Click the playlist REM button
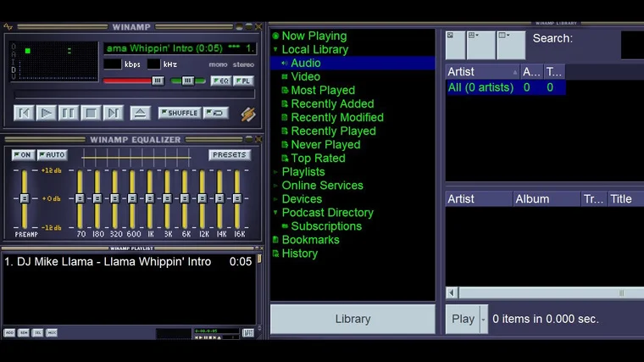644x362 pixels. pos(24,333)
